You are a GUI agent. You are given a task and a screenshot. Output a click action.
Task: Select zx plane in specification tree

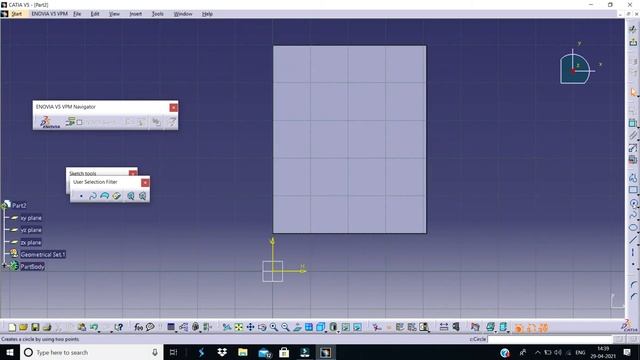pos(31,242)
